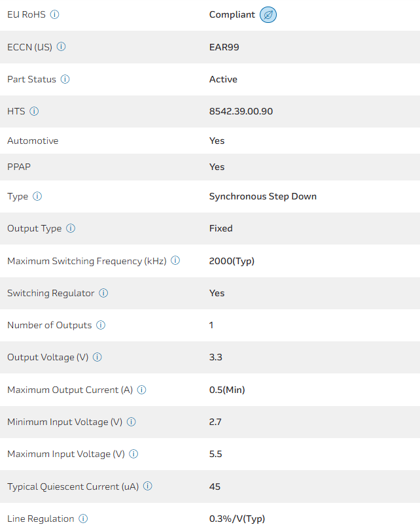420x529 pixels.
Task: Click the Maximum Output Current info icon
Action: (x=142, y=390)
